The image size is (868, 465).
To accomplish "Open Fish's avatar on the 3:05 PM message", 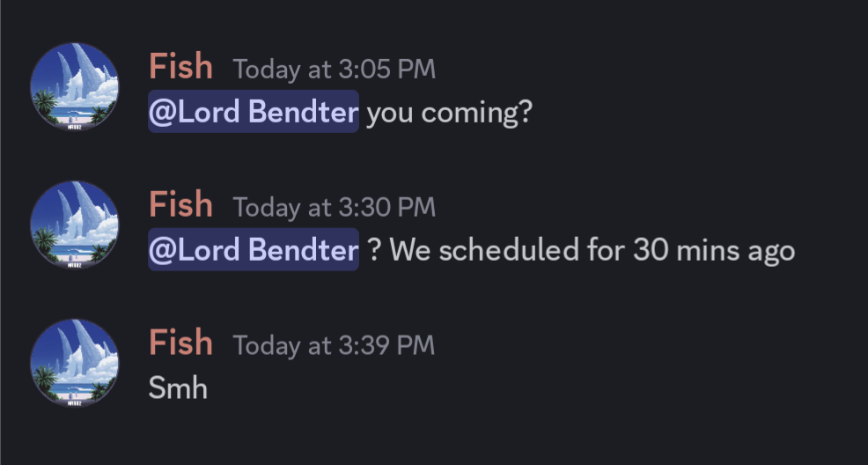I will (x=74, y=87).
